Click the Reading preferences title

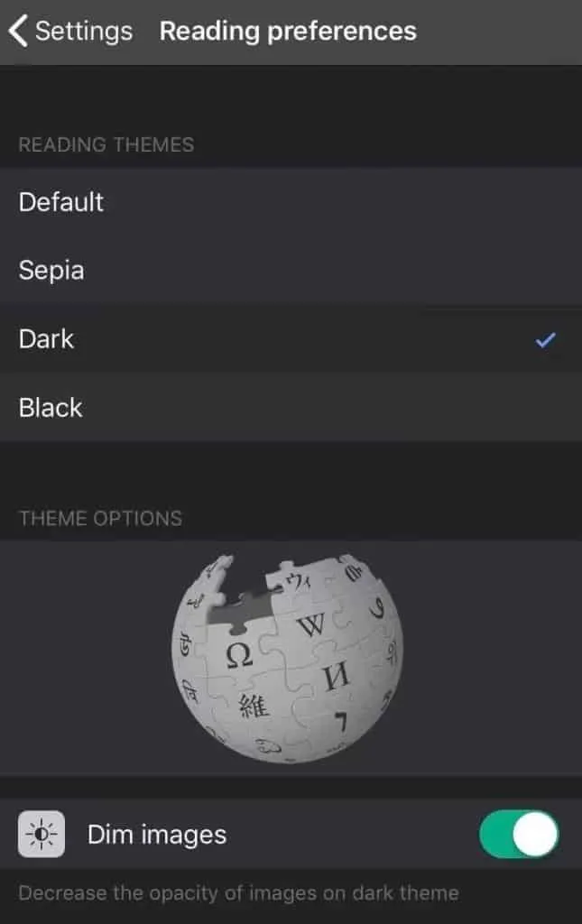click(x=288, y=32)
